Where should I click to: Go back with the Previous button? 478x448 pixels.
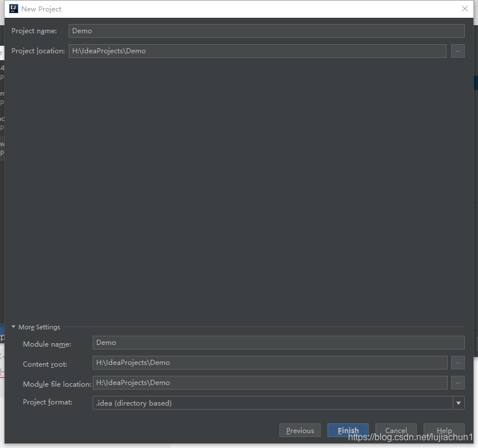point(299,430)
